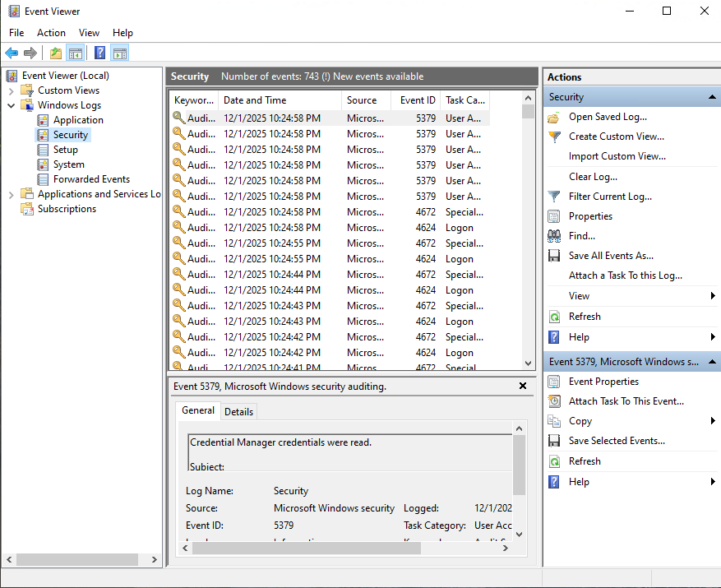Toggle the Show/Hide Console Tree toolbar button
Image resolution: width=721 pixels, height=588 pixels.
tap(76, 53)
